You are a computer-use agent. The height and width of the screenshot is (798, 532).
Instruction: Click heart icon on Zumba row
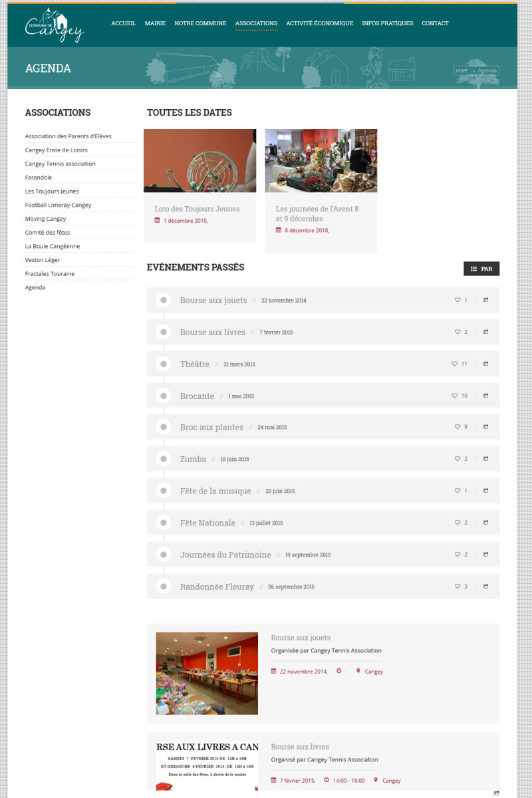458,459
